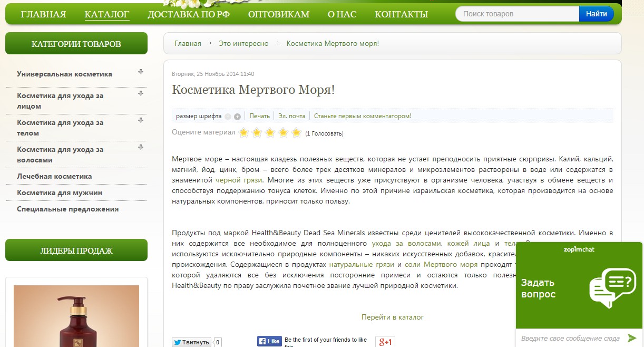Open the Главная menu item
The height and width of the screenshot is (347, 644).
[x=43, y=14]
